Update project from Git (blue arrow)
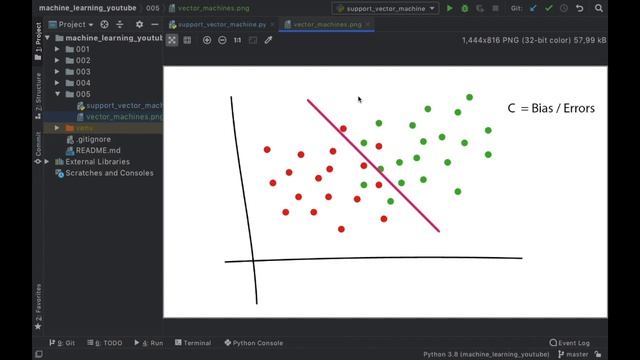Screen dimensions: 640x360 click(x=533, y=8)
